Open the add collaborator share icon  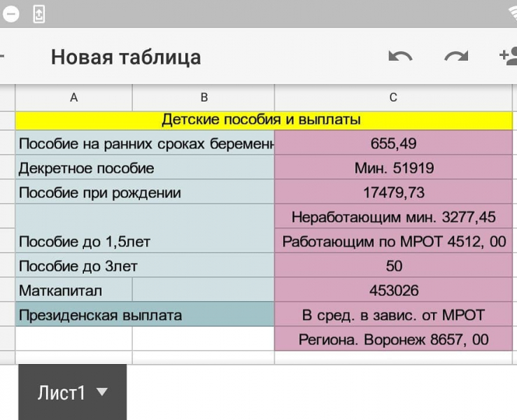(x=508, y=57)
